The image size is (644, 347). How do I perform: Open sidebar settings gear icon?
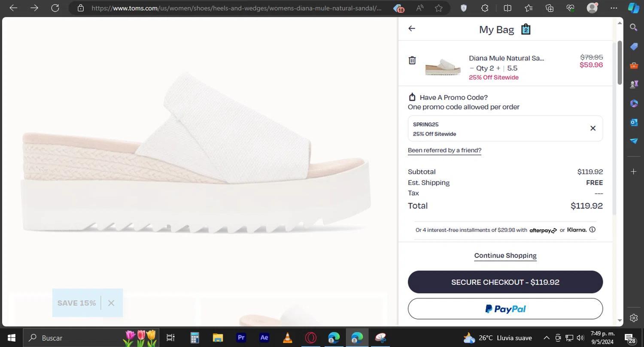coord(634,318)
